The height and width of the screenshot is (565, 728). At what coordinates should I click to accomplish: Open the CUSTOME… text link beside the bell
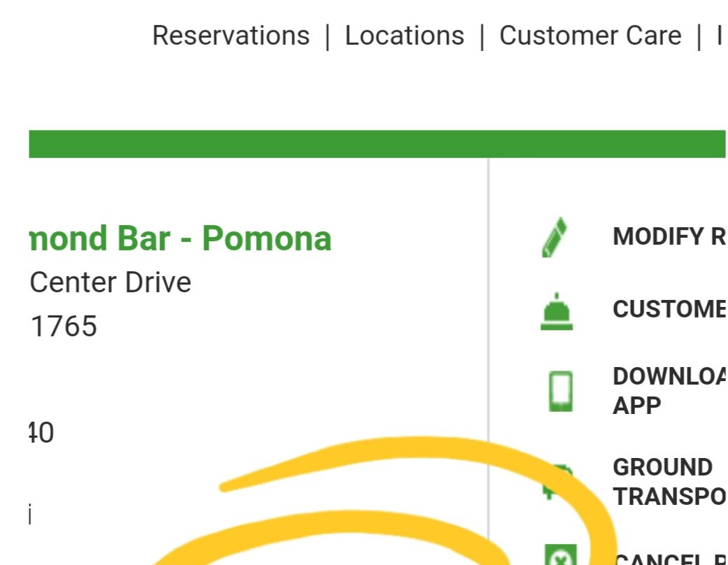pos(668,309)
